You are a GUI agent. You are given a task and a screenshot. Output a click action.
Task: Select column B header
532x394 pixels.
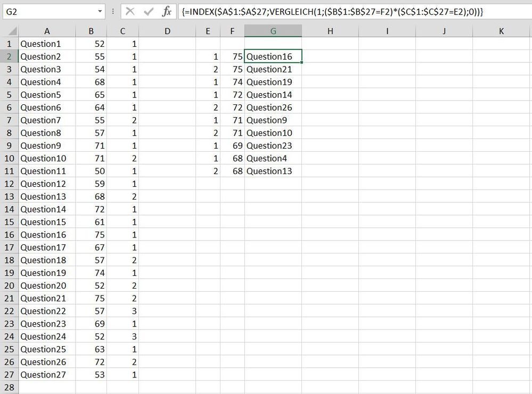91,31
